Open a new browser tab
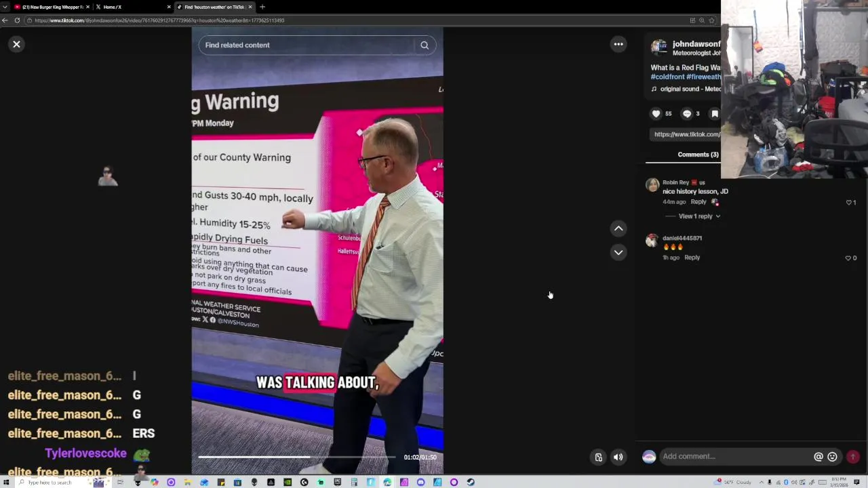 (262, 7)
